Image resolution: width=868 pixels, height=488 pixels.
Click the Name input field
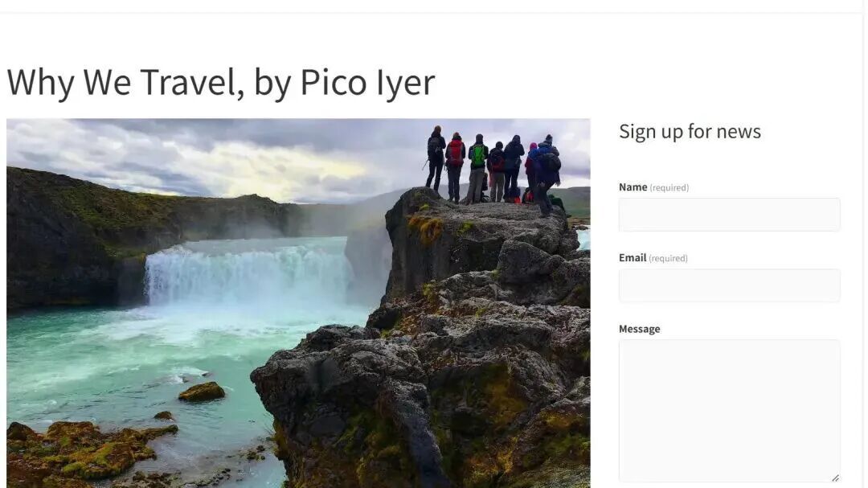(729, 215)
